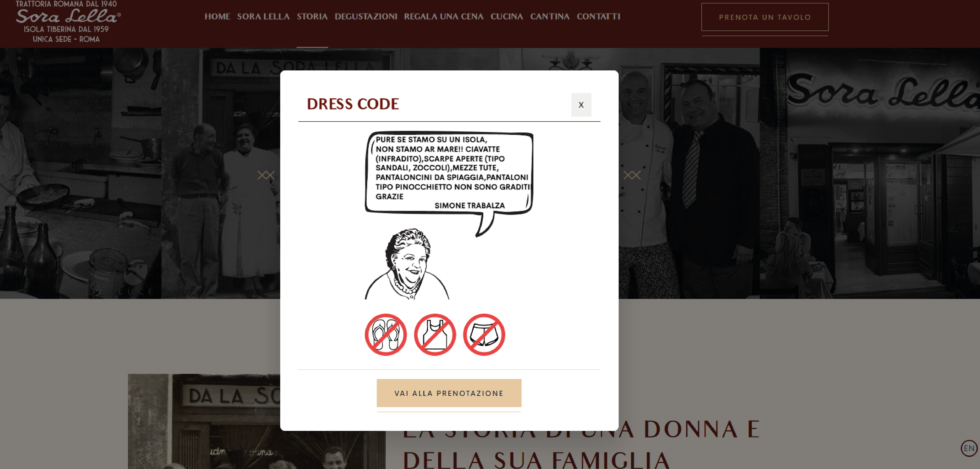Open the Regala una cena page

(444, 16)
